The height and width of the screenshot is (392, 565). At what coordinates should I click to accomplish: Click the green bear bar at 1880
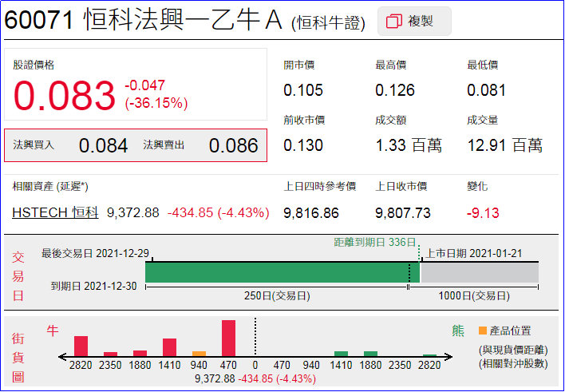[370, 354]
